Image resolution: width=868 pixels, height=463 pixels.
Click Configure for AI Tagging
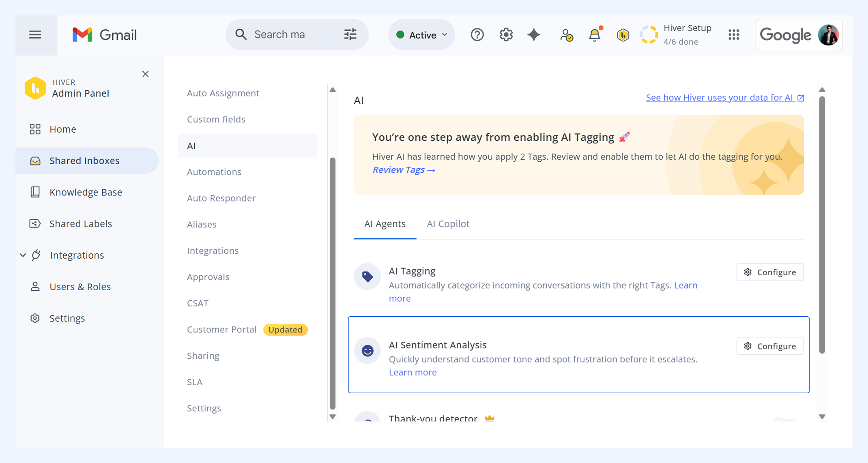770,272
